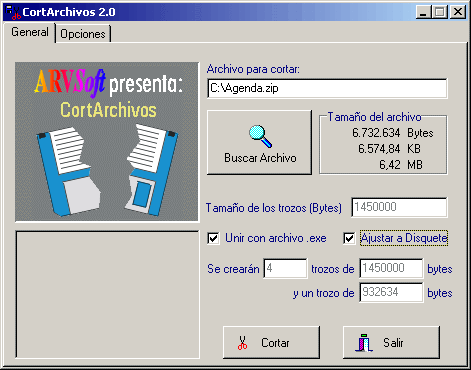Image resolution: width=471 pixels, height=370 pixels.
Task: Click the Archivo para cortar path field
Action: click(327, 88)
